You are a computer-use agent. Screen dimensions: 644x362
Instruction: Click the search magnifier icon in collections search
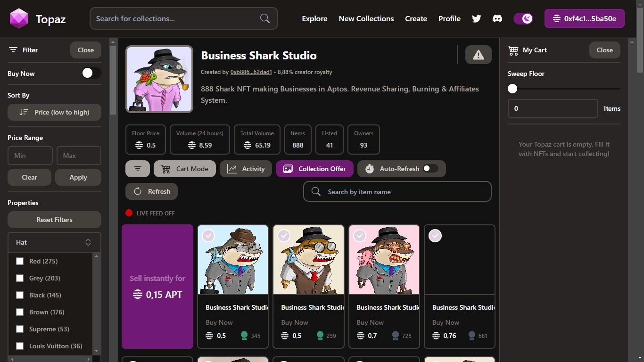[265, 18]
